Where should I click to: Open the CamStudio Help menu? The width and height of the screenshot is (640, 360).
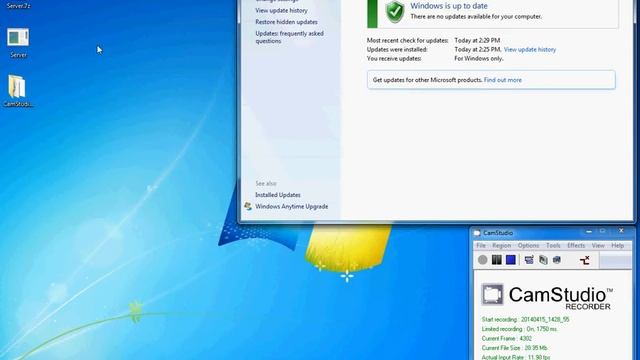click(618, 245)
